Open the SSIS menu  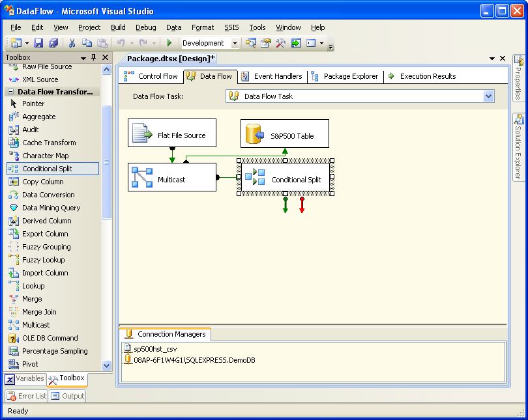[231, 27]
